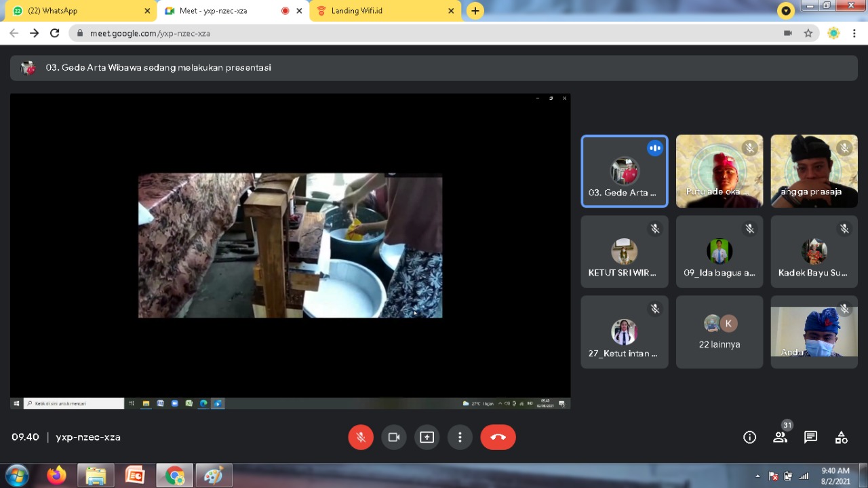Image resolution: width=868 pixels, height=488 pixels.
Task: Turn on the camera button
Action: pyautogui.click(x=394, y=437)
